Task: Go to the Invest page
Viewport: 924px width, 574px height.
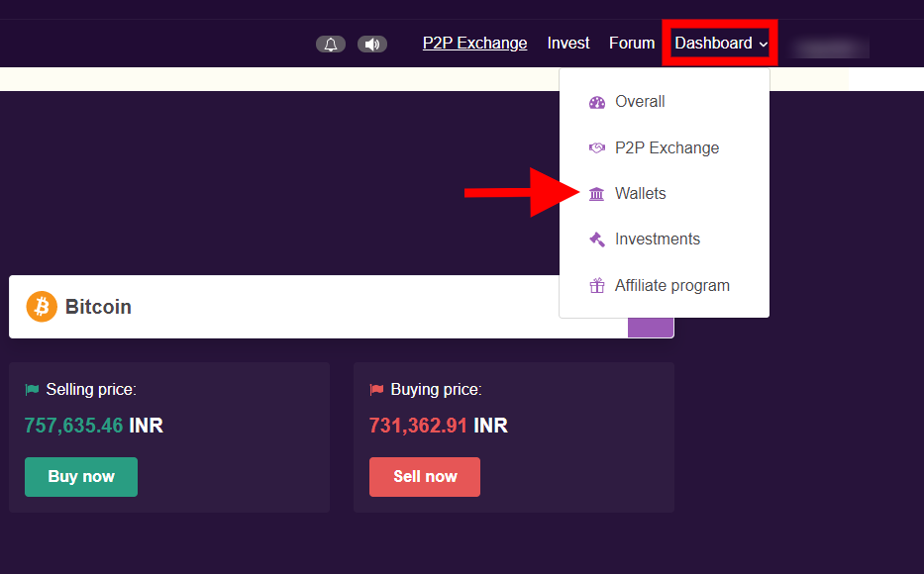Action: click(x=568, y=43)
